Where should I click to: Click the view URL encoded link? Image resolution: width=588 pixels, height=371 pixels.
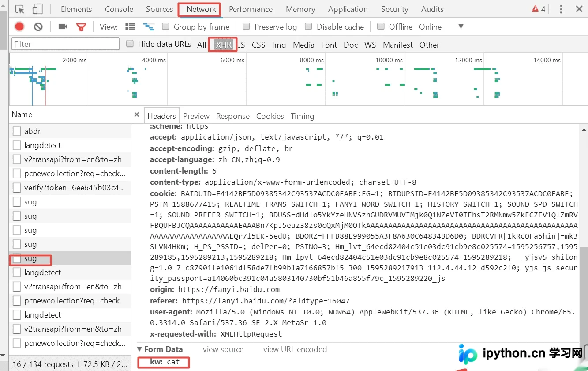[x=295, y=349]
